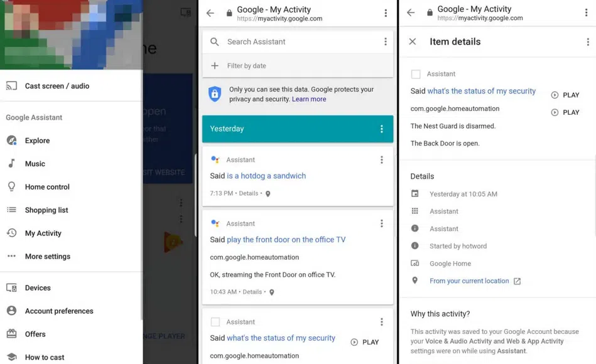Click the Account preferences person icon
Screen dimensions: 596x364
[12, 311]
